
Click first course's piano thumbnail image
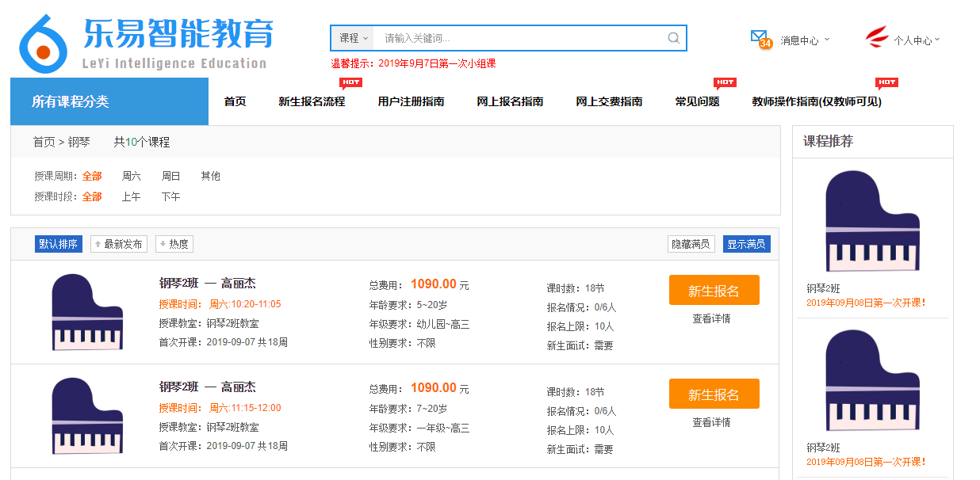point(87,312)
